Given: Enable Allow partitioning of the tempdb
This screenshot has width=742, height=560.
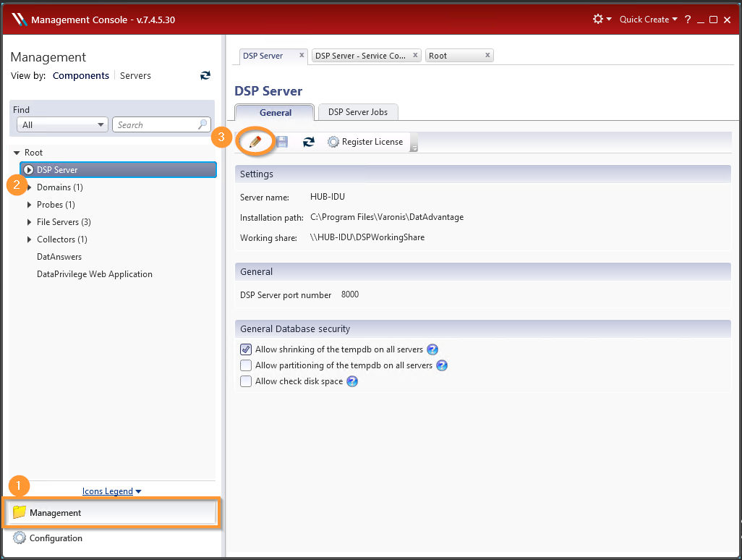Looking at the screenshot, I should (246, 365).
